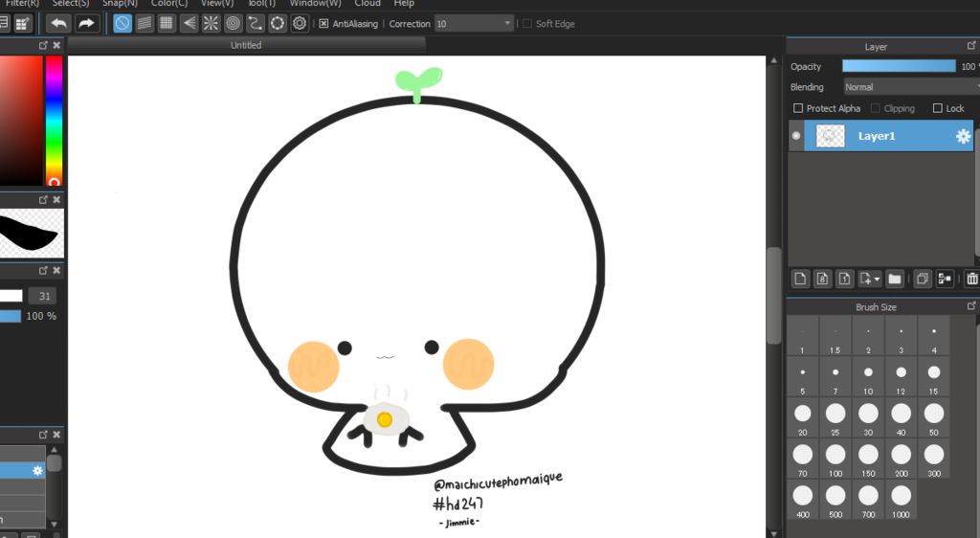This screenshot has height=538, width=980.
Task: Open the Help menu
Action: [x=404, y=3]
